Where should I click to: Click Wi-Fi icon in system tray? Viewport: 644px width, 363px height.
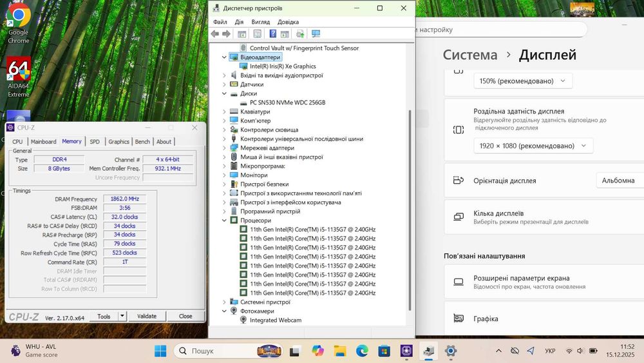coord(569,351)
